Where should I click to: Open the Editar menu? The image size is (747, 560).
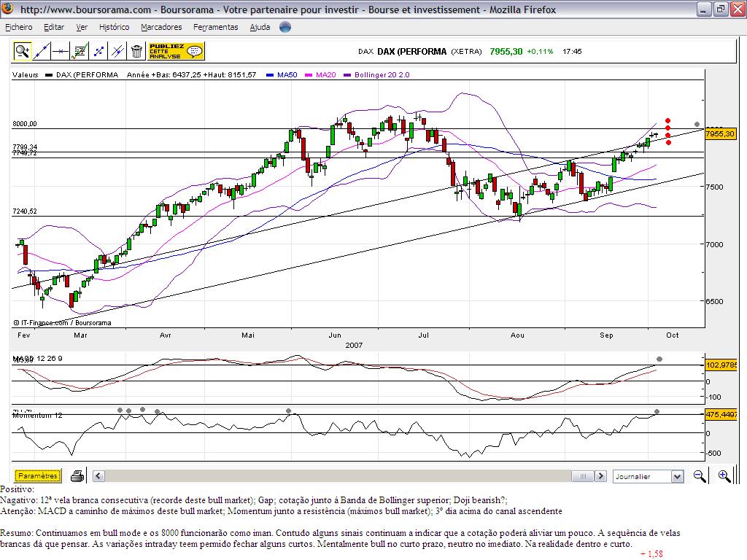[x=54, y=27]
